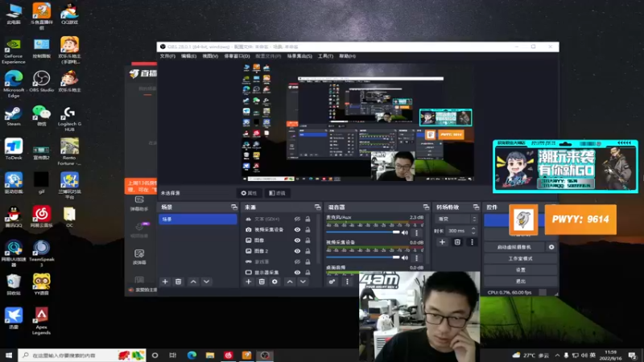Open the transition type dropdown
644x362 pixels.
(x=456, y=219)
